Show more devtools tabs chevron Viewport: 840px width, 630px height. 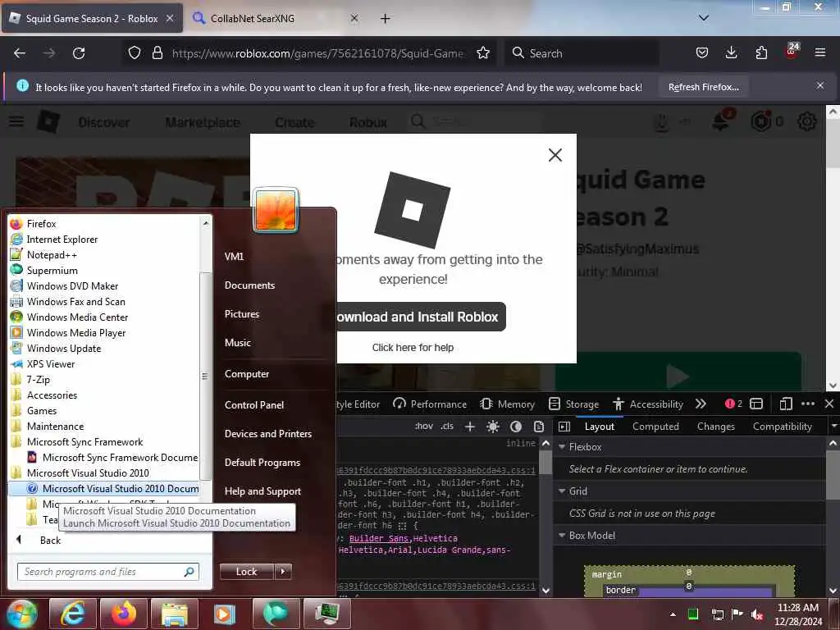pos(701,404)
